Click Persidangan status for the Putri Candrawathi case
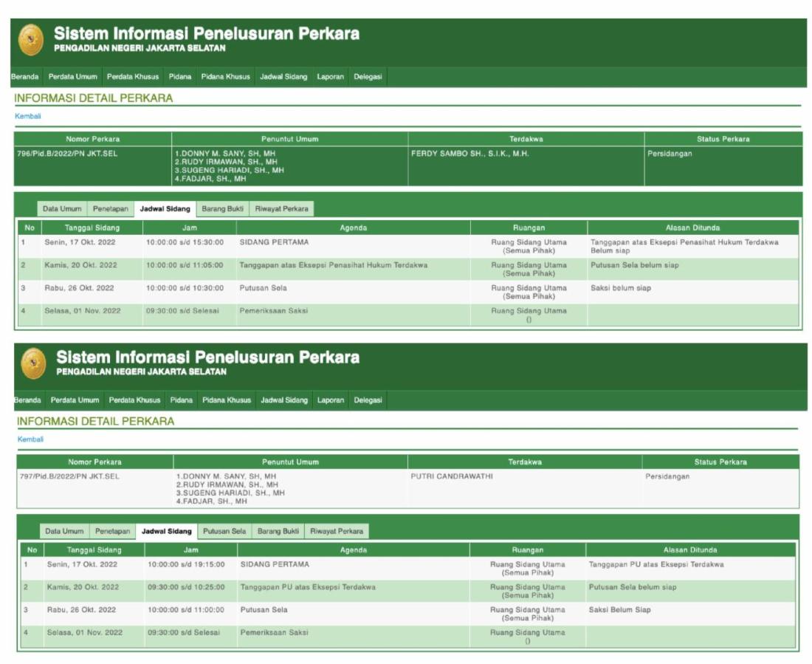 click(x=667, y=476)
